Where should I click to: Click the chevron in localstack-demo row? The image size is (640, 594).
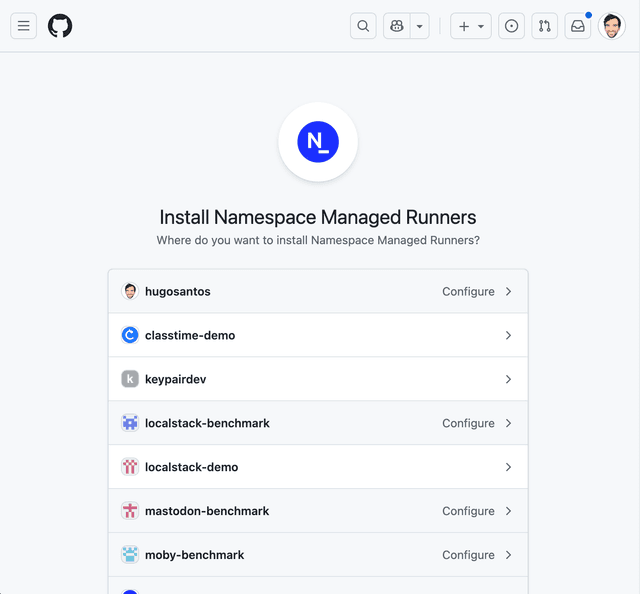pos(508,467)
